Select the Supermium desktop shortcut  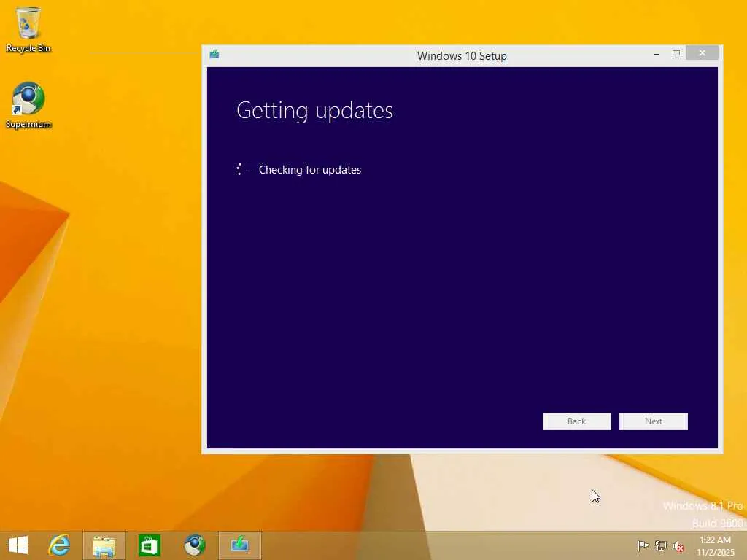click(x=28, y=105)
